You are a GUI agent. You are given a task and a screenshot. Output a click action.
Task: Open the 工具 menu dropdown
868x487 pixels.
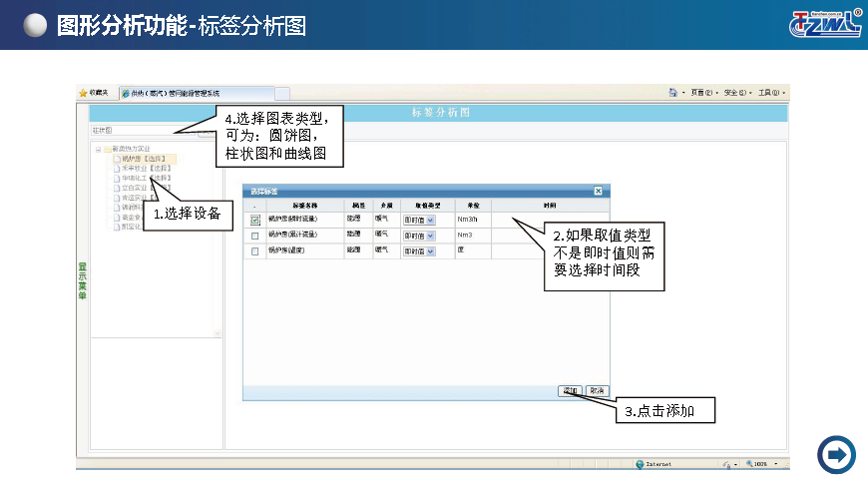[771, 93]
